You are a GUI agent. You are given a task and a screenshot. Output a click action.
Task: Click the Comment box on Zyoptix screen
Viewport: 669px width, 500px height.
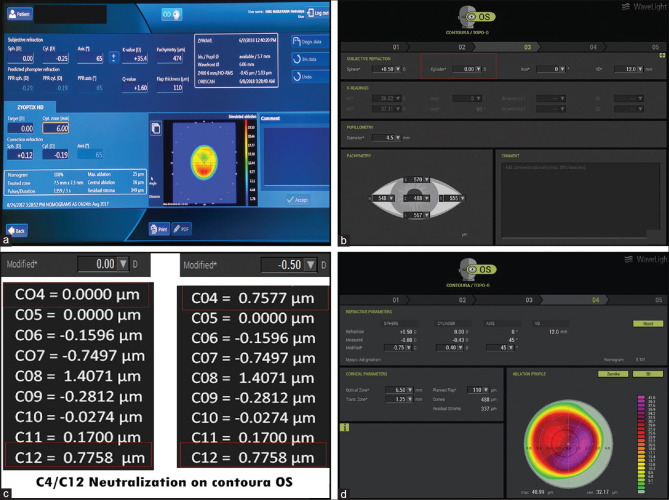point(294,156)
